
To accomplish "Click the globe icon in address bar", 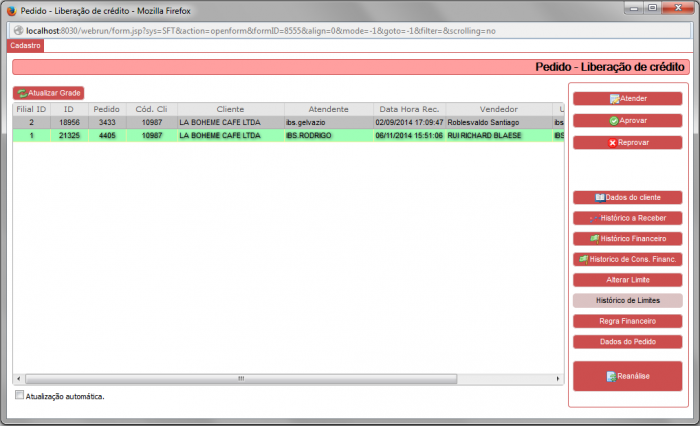I will pos(18,30).
